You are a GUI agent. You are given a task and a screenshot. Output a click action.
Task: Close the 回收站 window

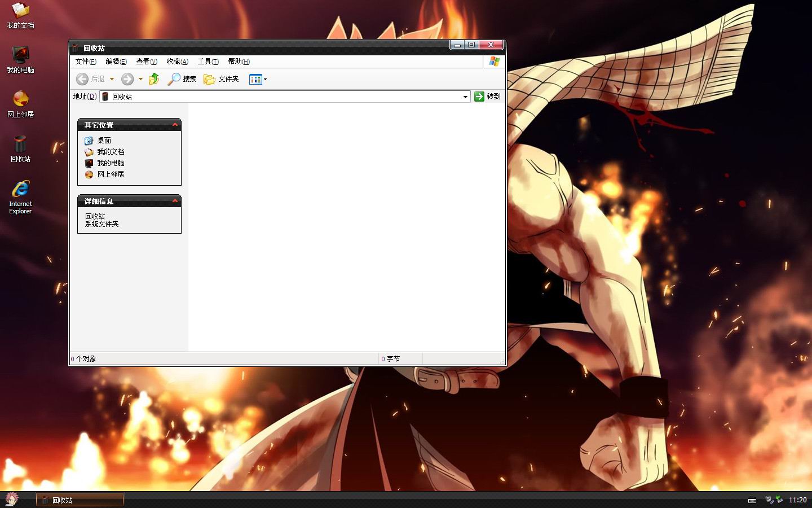click(491, 45)
